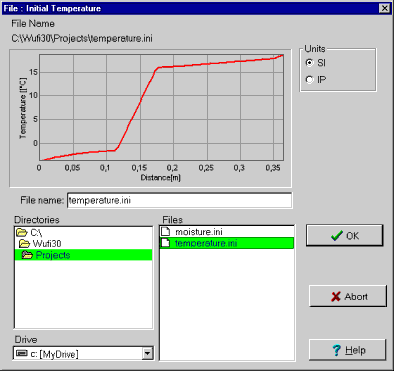Screen dimensions: 394x371
Task: Click the open folder icon beside Projects
Action: click(x=27, y=255)
